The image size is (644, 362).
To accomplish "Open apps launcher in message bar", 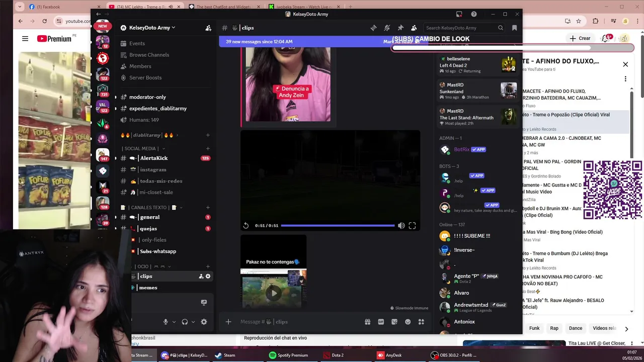I will [421, 322].
